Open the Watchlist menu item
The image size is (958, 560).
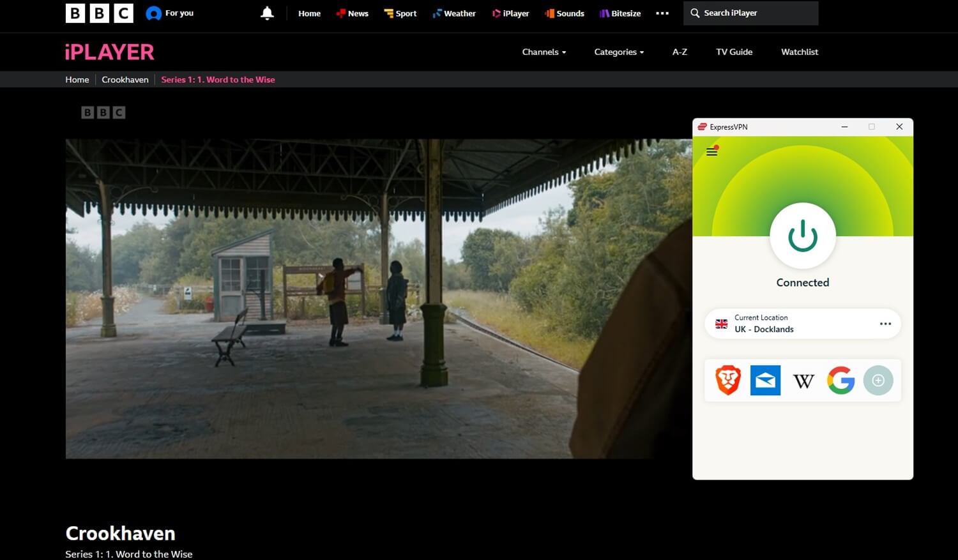coord(799,52)
